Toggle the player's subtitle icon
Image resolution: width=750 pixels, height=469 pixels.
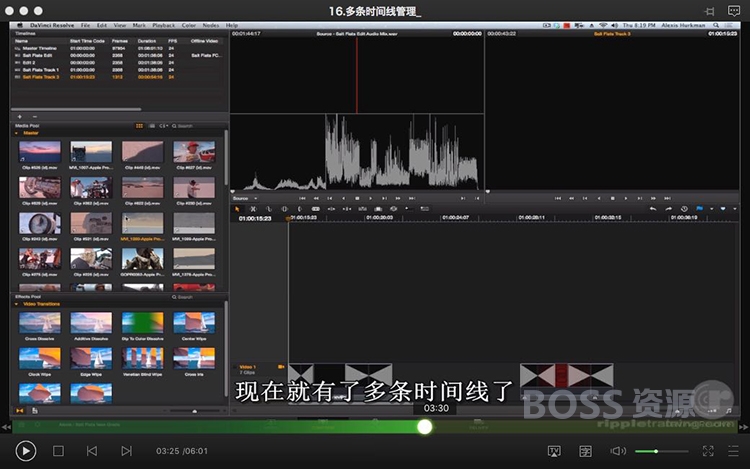[585, 451]
